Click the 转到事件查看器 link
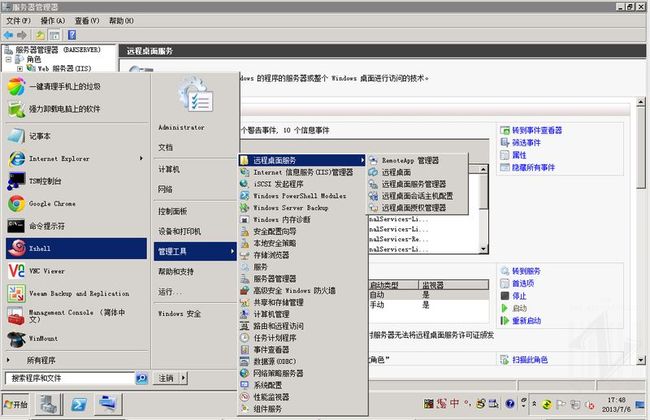The width and height of the screenshot is (650, 420). (537, 130)
